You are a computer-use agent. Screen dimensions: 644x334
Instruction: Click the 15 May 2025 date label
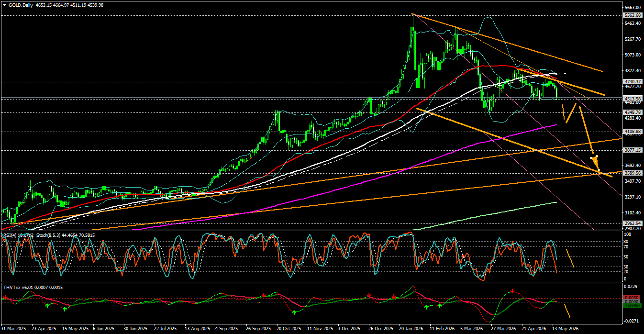pyautogui.click(x=76, y=329)
